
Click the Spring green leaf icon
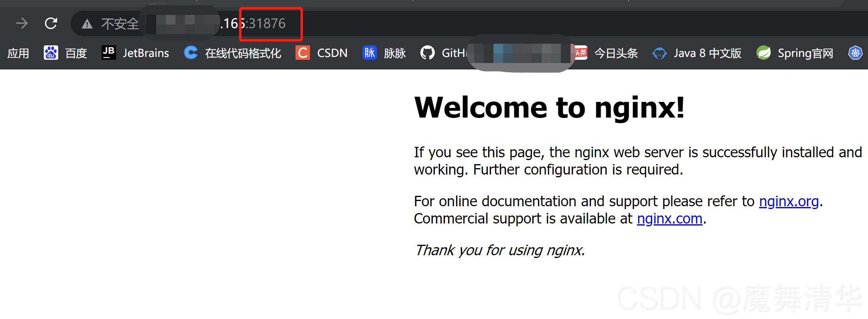[x=764, y=53]
